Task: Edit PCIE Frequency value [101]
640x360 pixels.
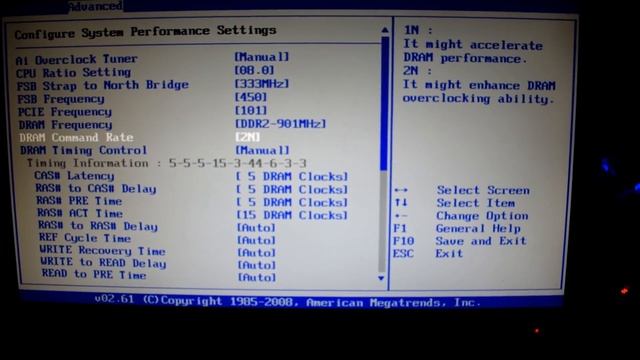Action: click(x=251, y=110)
